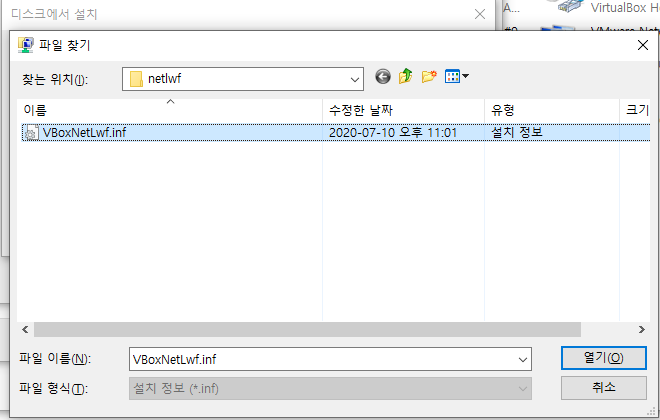
Task: Sort by the 이름 column header
Action: click(x=170, y=111)
